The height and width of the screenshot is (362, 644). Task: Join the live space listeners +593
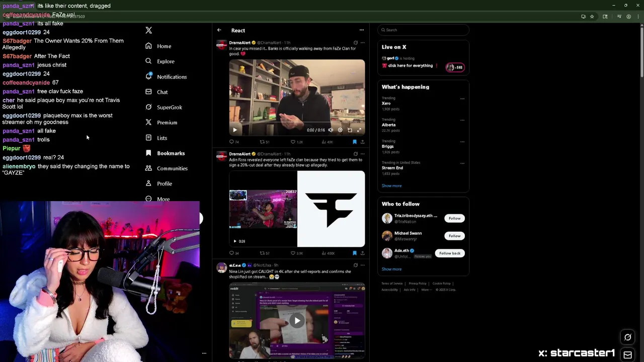pyautogui.click(x=455, y=67)
